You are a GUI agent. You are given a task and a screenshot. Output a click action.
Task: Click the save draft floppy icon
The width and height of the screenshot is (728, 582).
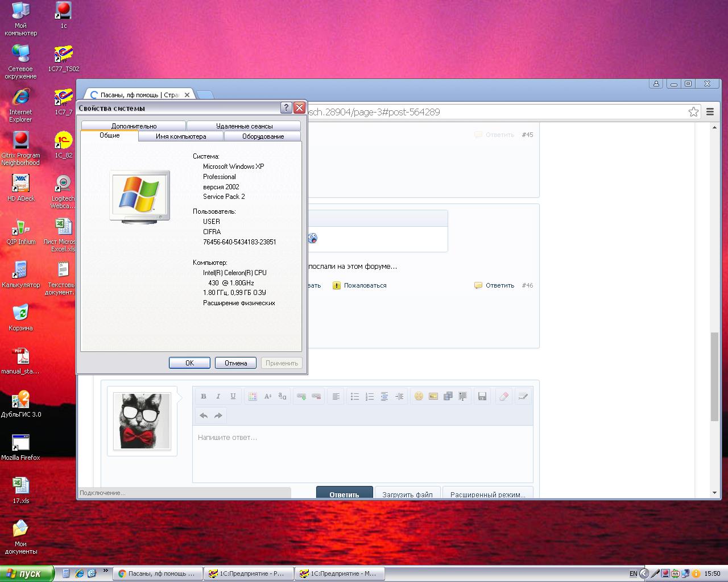click(x=482, y=396)
